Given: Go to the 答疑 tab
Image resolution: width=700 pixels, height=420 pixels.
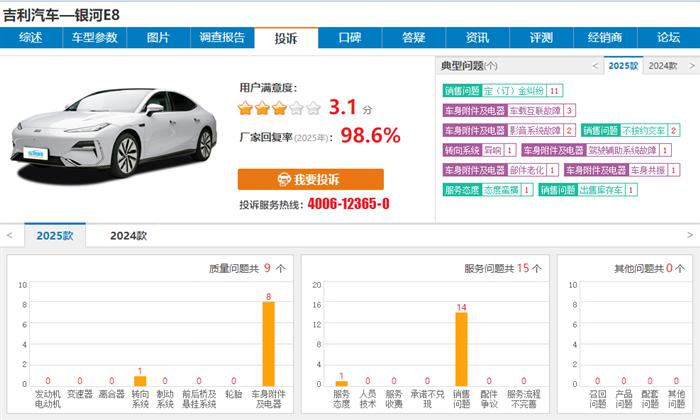Looking at the screenshot, I should [x=414, y=37].
